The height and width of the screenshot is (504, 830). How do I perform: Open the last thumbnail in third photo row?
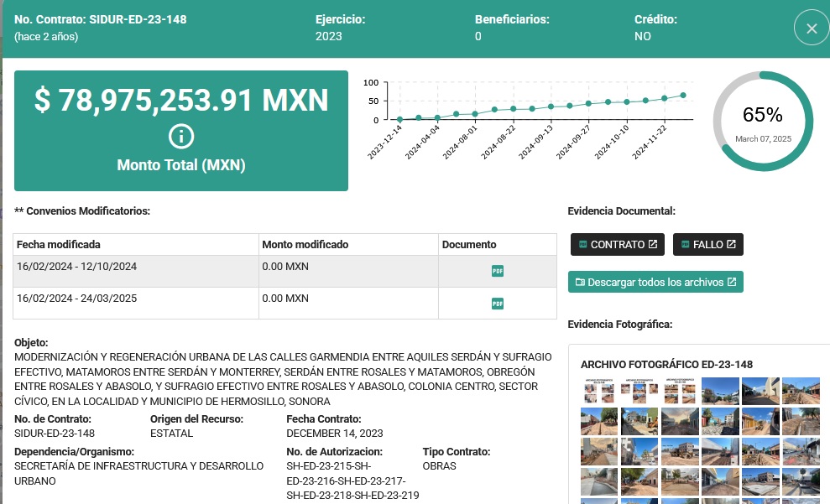click(801, 451)
